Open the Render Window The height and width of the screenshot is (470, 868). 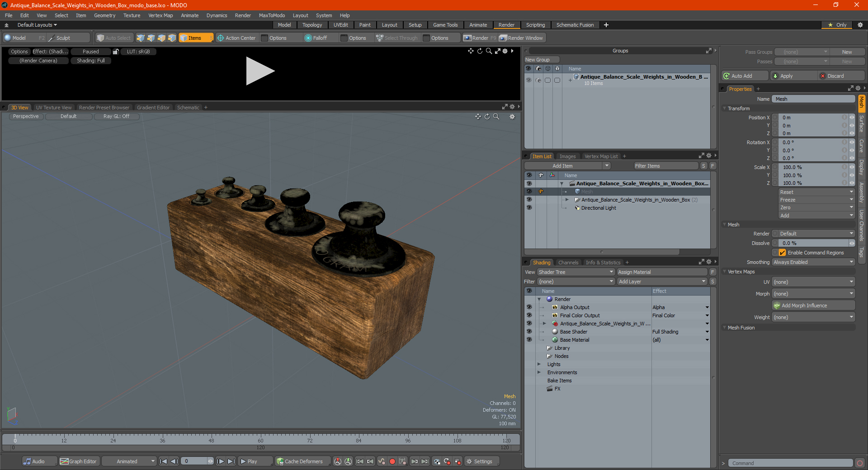tap(522, 38)
